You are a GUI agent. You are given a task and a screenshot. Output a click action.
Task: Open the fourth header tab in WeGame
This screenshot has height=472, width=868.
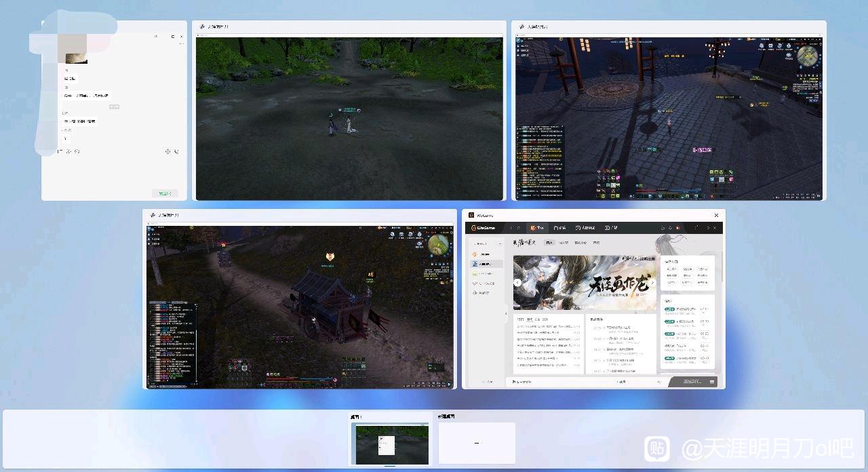(610, 228)
